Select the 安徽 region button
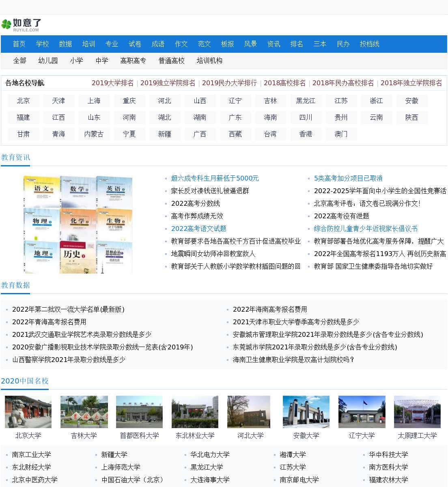The height and width of the screenshot is (487, 448). 411,101
